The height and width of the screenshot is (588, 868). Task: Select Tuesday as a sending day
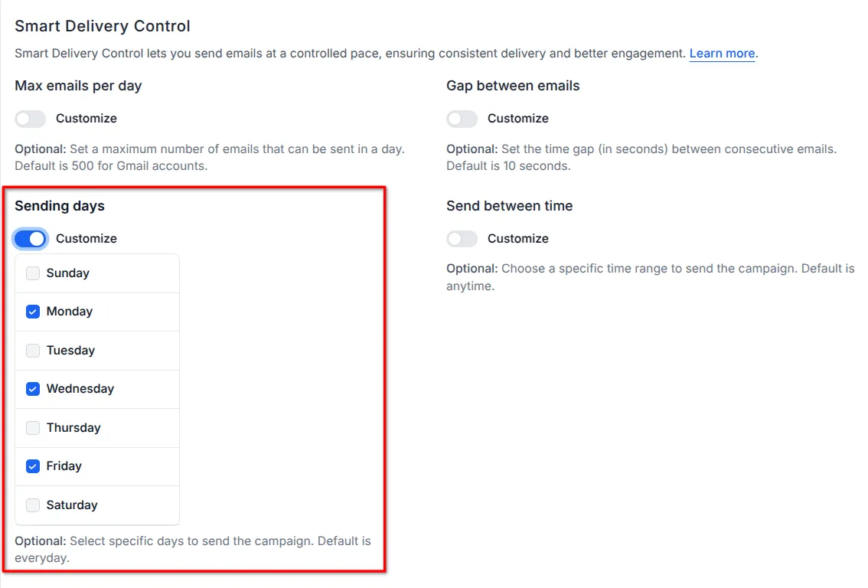[x=33, y=350]
